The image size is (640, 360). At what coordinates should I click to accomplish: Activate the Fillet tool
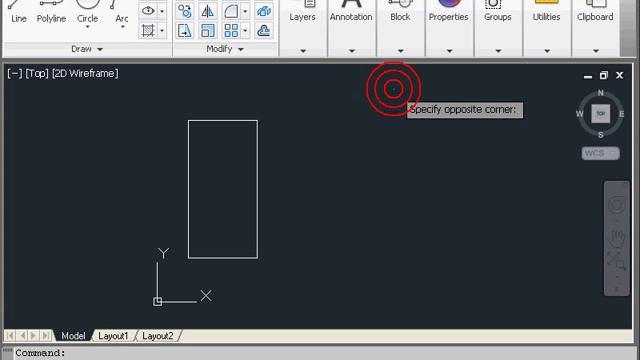[x=231, y=11]
